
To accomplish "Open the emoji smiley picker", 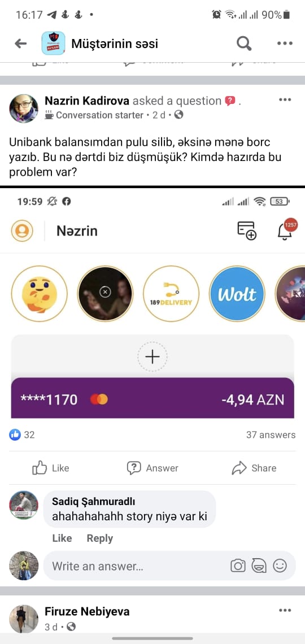I will pos(280,566).
